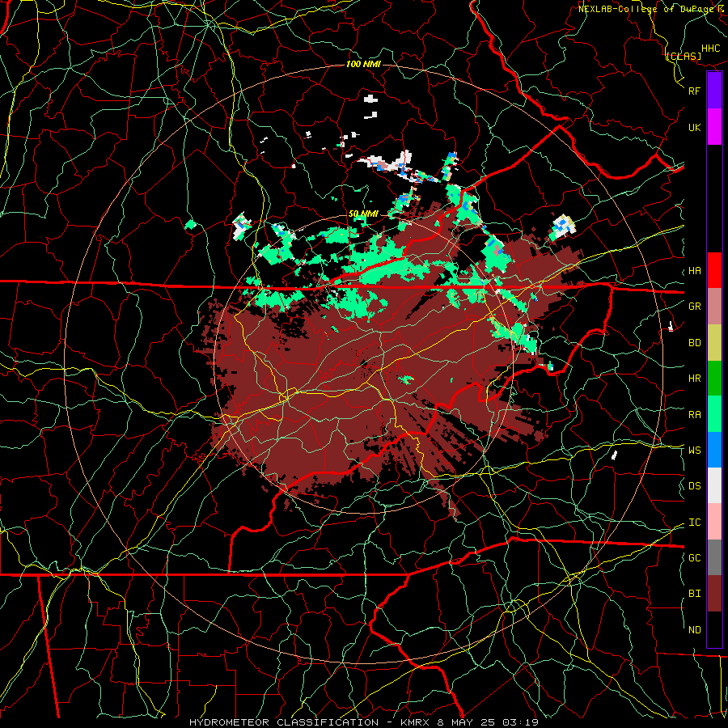Click the HA red legend swatch

coord(714,270)
